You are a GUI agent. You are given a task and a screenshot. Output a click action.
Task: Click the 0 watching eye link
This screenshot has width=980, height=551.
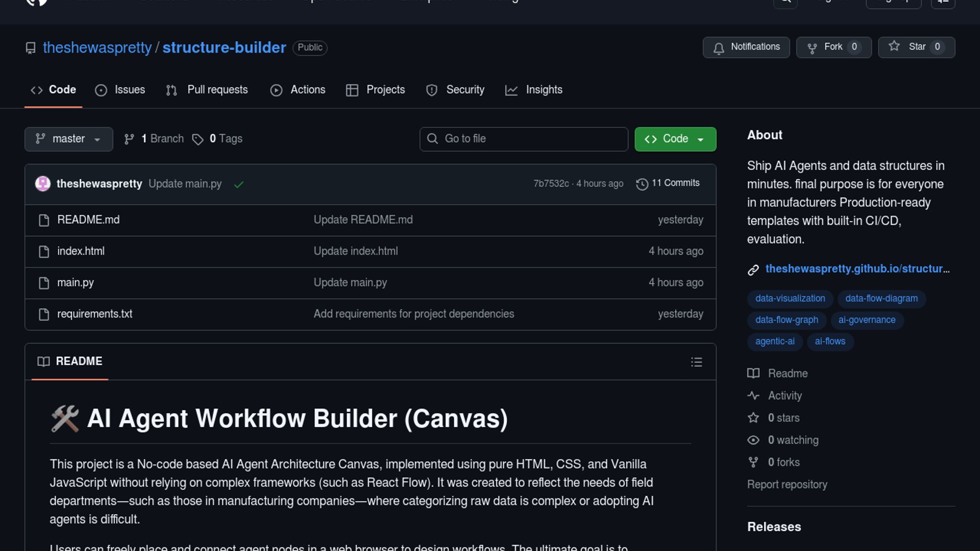coord(793,440)
